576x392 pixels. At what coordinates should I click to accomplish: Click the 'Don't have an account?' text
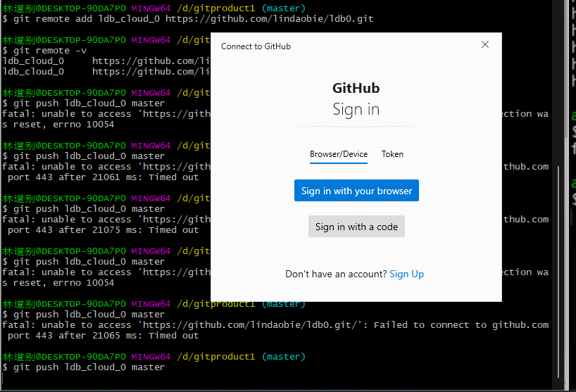[336, 274]
